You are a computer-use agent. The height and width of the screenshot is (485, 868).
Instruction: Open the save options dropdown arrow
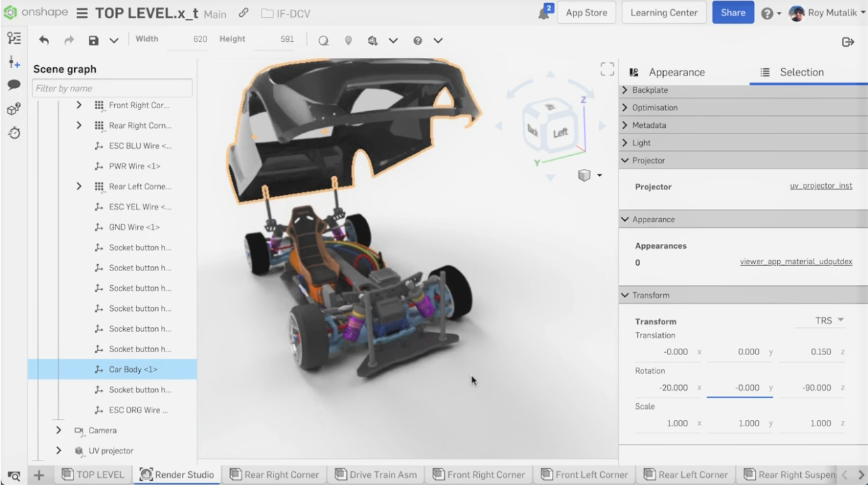[113, 41]
